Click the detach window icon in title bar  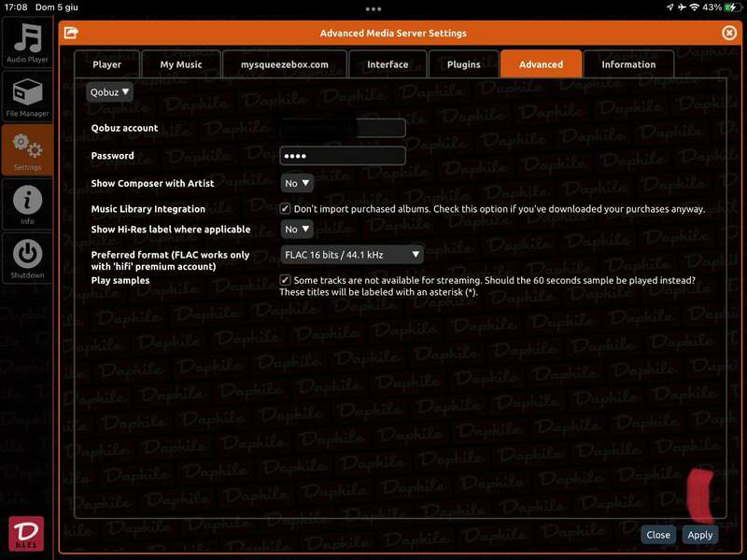click(x=71, y=33)
